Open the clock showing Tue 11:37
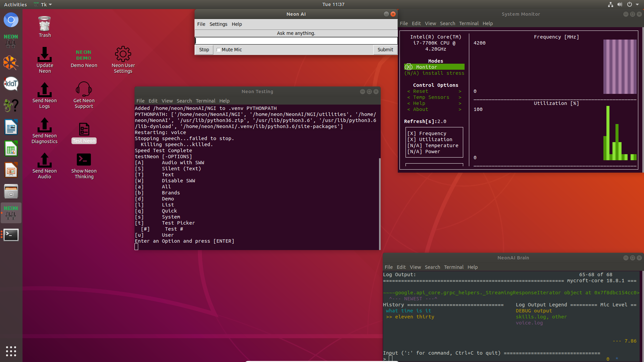 coord(333,4)
